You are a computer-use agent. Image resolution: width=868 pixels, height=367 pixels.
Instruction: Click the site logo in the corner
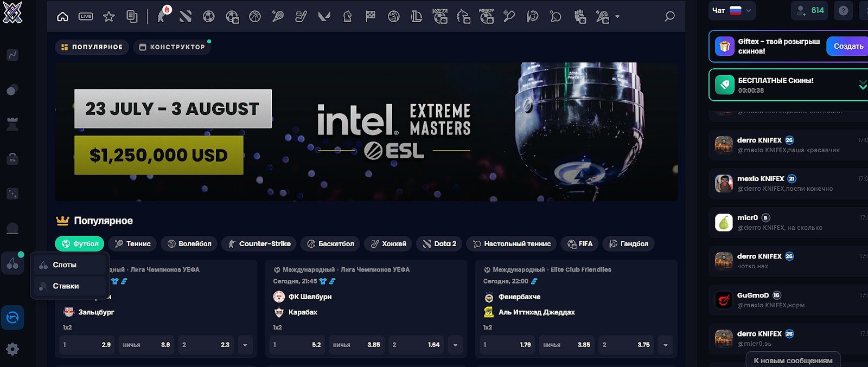coord(12,12)
